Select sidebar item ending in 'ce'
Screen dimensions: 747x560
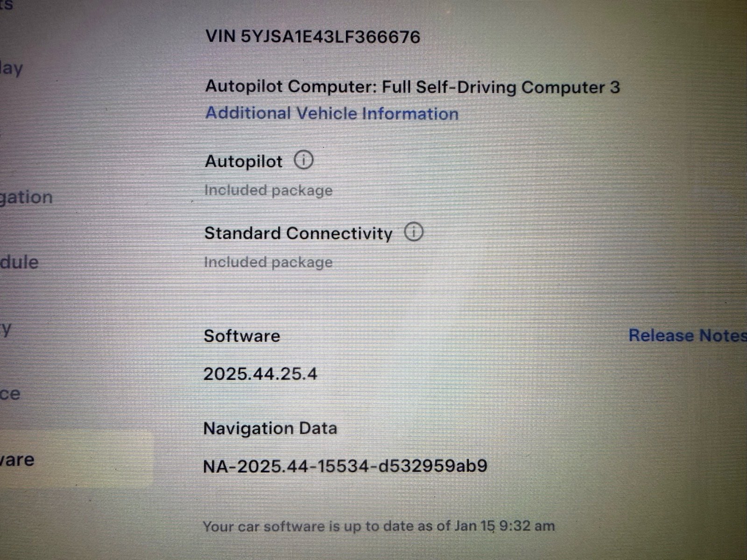click(10, 394)
